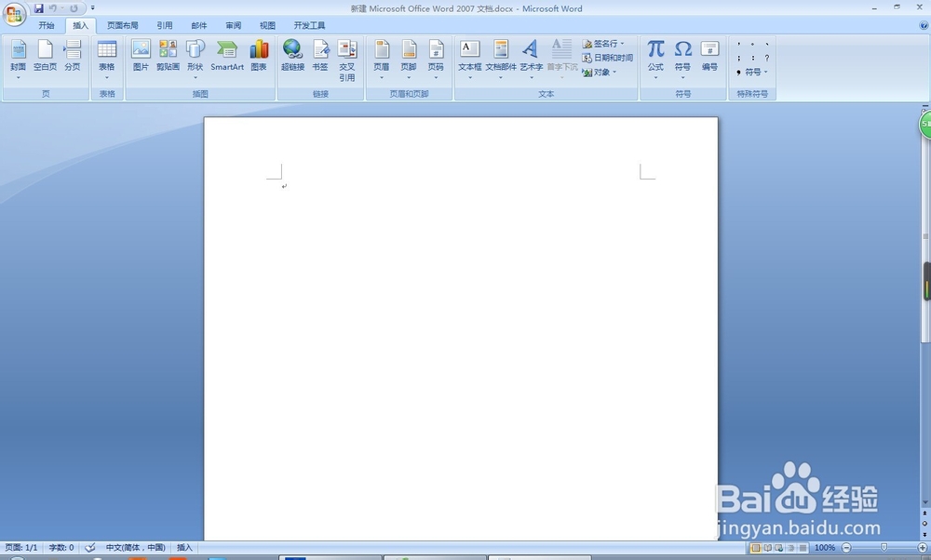Open the 页脚 footer dropdown
Image resolution: width=931 pixels, height=560 pixels.
tap(409, 60)
